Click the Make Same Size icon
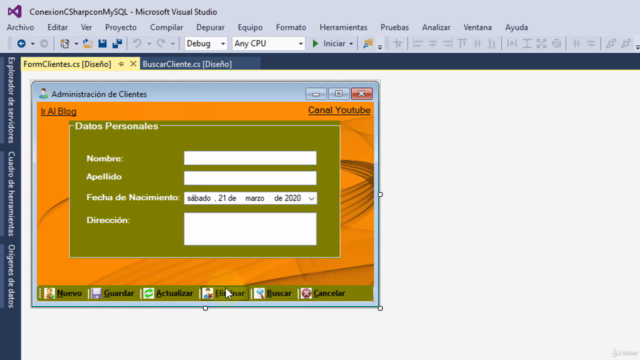640x360 pixels. coord(542,43)
